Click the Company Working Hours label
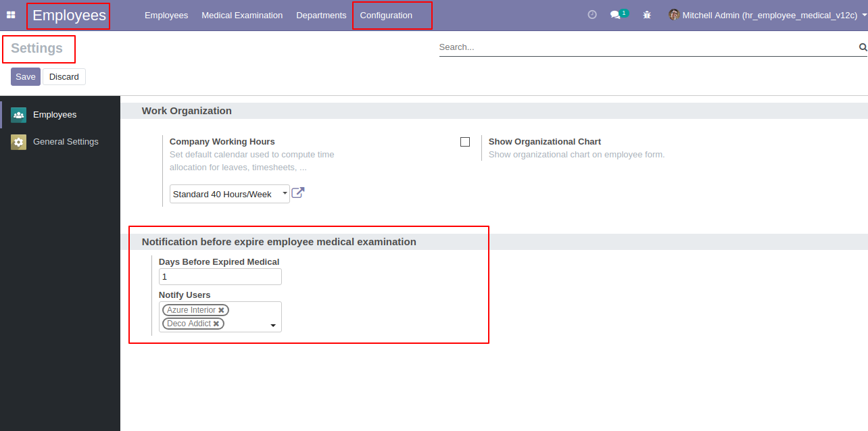 [222, 142]
